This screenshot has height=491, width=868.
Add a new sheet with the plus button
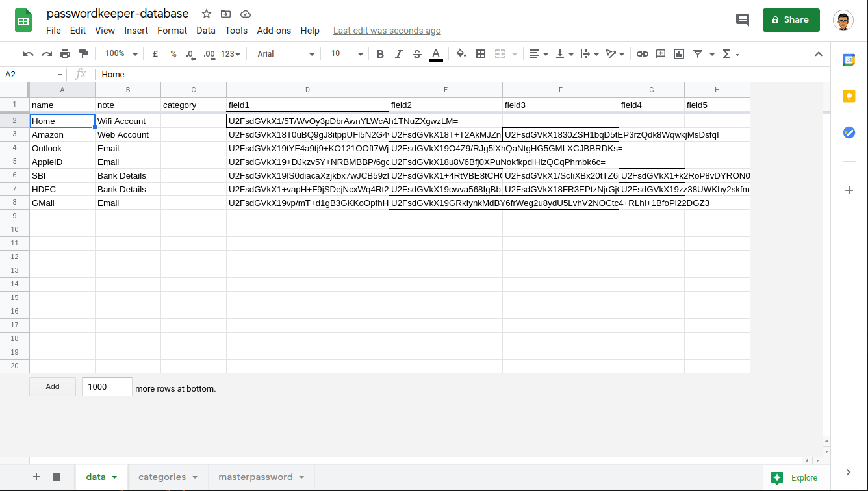pyautogui.click(x=36, y=477)
